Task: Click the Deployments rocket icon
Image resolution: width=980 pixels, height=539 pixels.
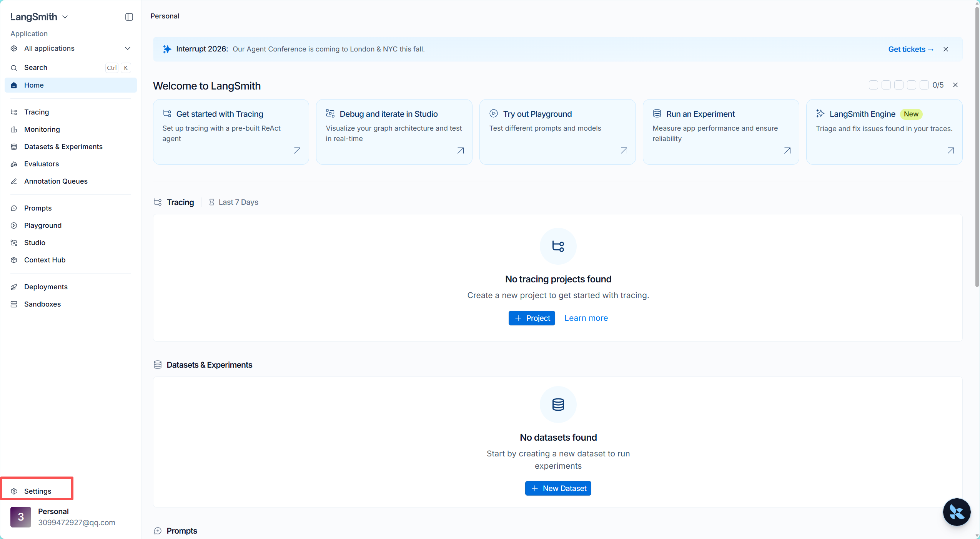Action: point(14,287)
